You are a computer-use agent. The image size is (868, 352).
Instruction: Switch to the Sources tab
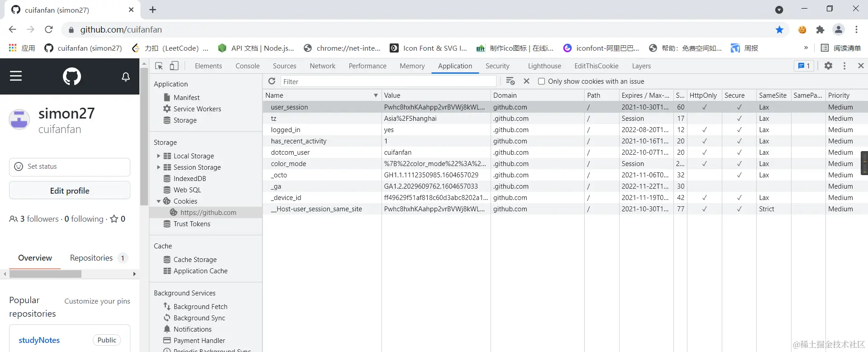click(285, 66)
